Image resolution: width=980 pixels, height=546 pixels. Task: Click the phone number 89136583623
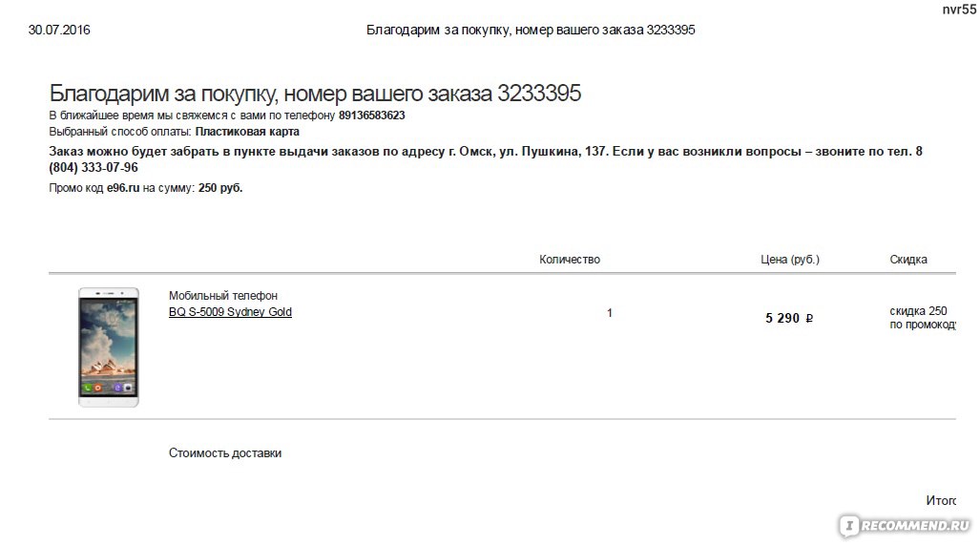click(x=372, y=115)
